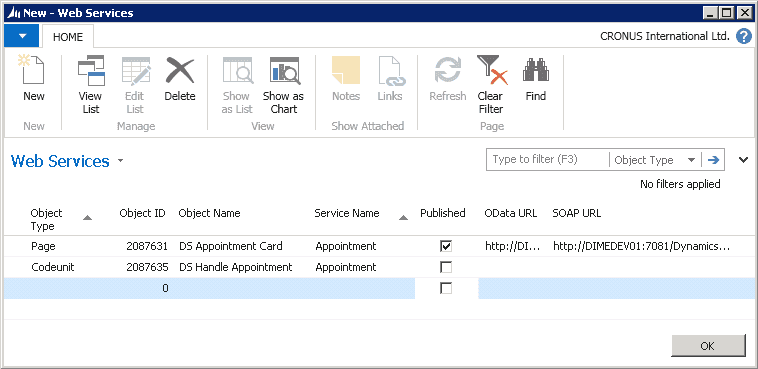
Task: Open the blue application menu dropdown
Action: pyautogui.click(x=21, y=36)
